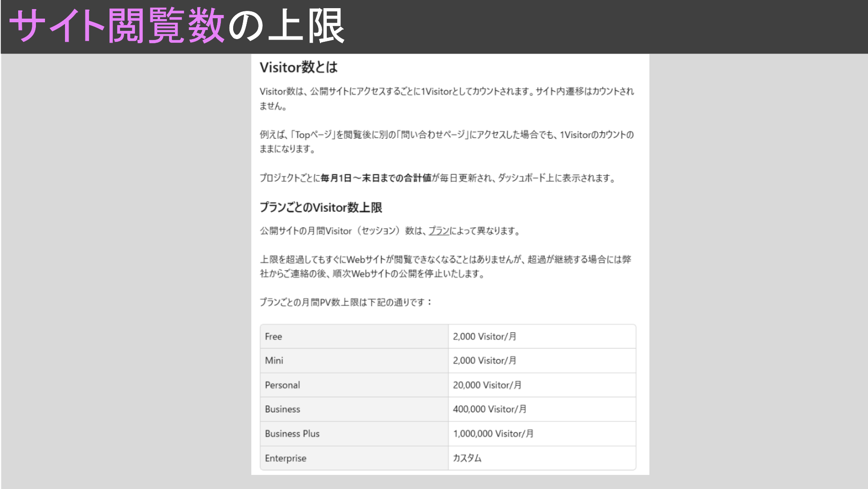Click the Mini plan cell
868x489 pixels.
pos(354,361)
